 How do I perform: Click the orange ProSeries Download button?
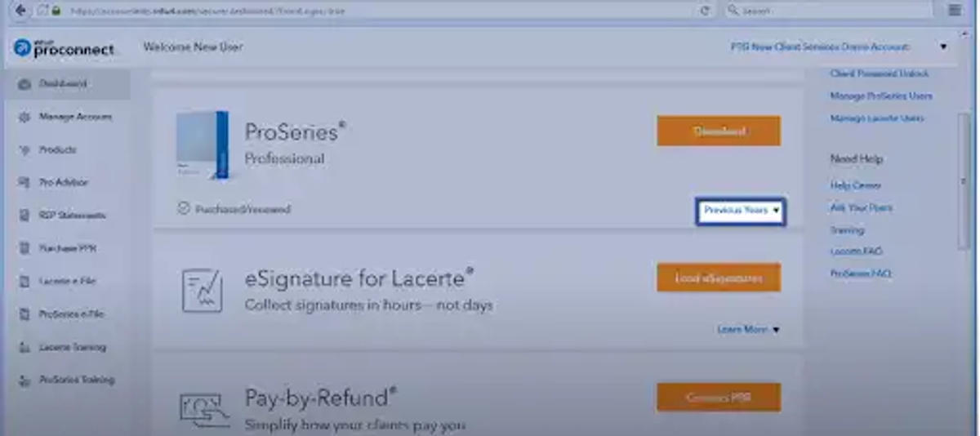pos(719,131)
